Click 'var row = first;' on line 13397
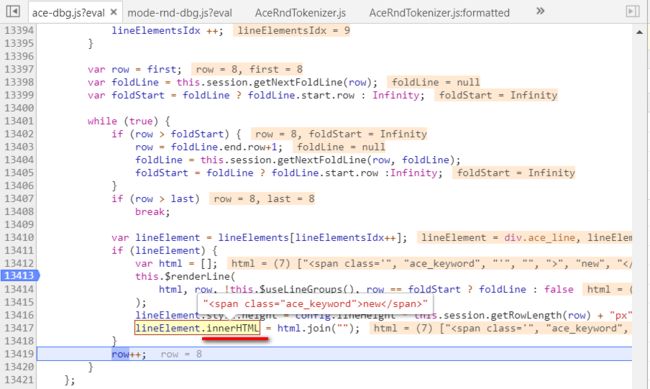650x389 pixels. click(x=135, y=69)
